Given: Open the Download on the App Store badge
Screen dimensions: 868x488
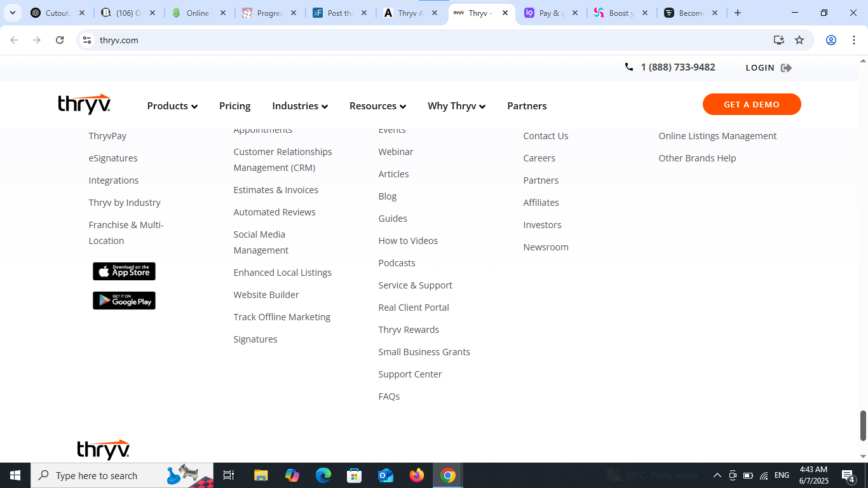Looking at the screenshot, I should point(124,271).
